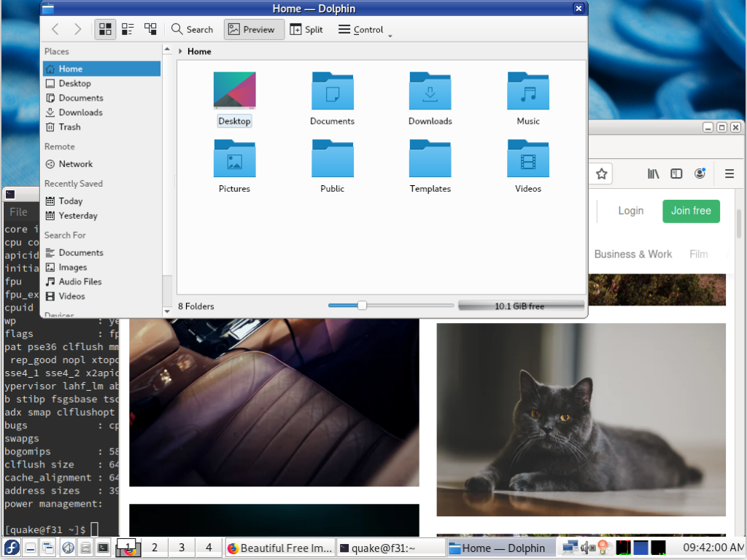
Task: Click the Join free button
Action: tap(690, 211)
